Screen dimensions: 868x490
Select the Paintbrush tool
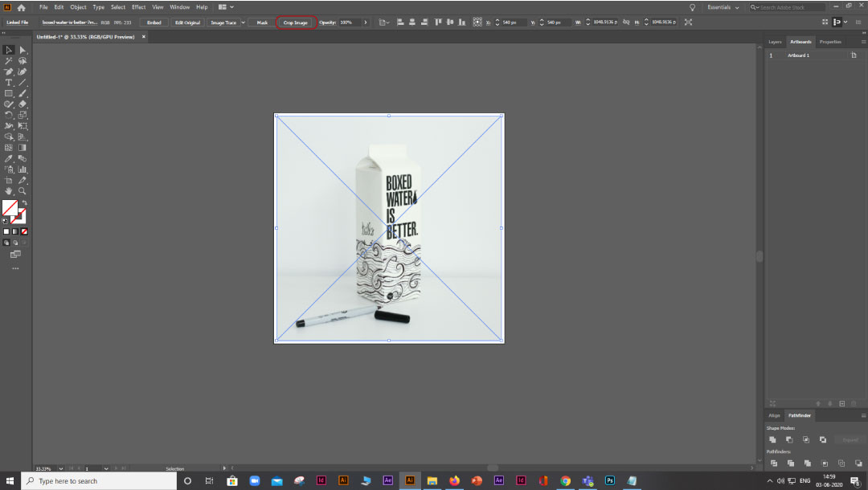point(23,93)
